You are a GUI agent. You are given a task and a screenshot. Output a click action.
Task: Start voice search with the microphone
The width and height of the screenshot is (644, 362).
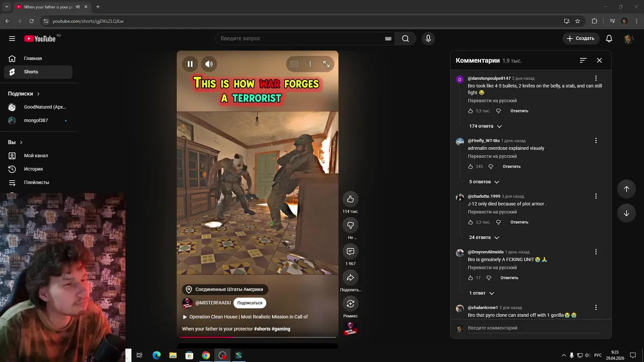pos(428,38)
